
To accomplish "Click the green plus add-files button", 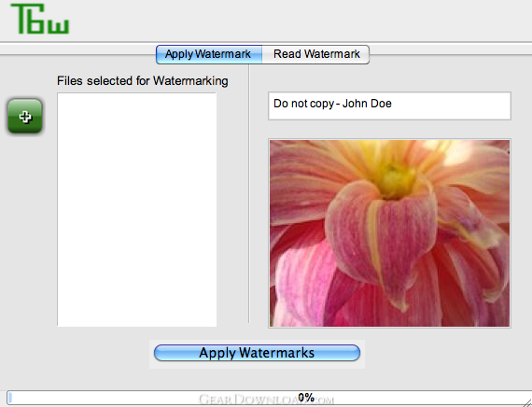I will [x=25, y=116].
